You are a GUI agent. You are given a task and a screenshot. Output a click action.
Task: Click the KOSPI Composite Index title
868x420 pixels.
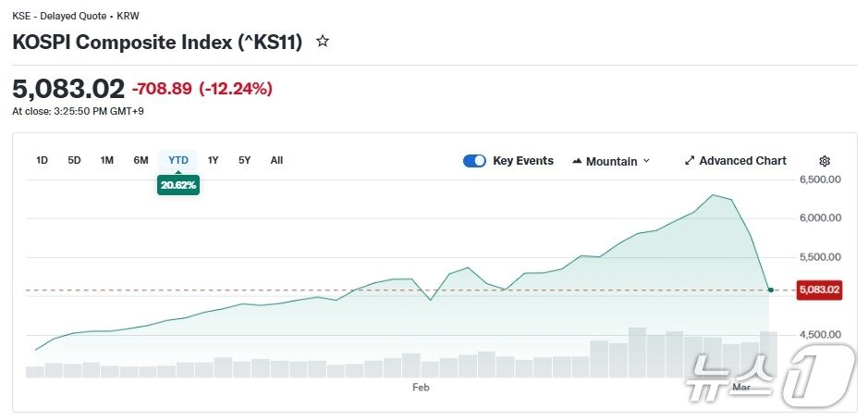157,43
